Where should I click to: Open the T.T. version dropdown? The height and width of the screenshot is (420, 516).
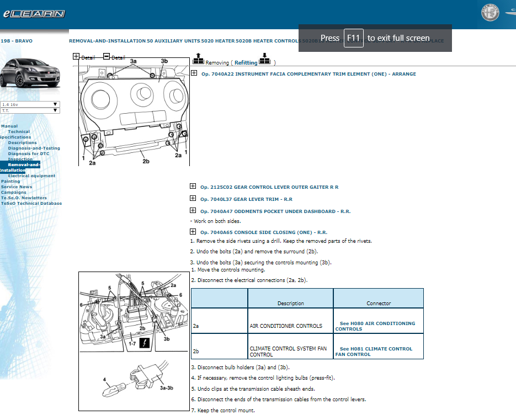[x=30, y=110]
